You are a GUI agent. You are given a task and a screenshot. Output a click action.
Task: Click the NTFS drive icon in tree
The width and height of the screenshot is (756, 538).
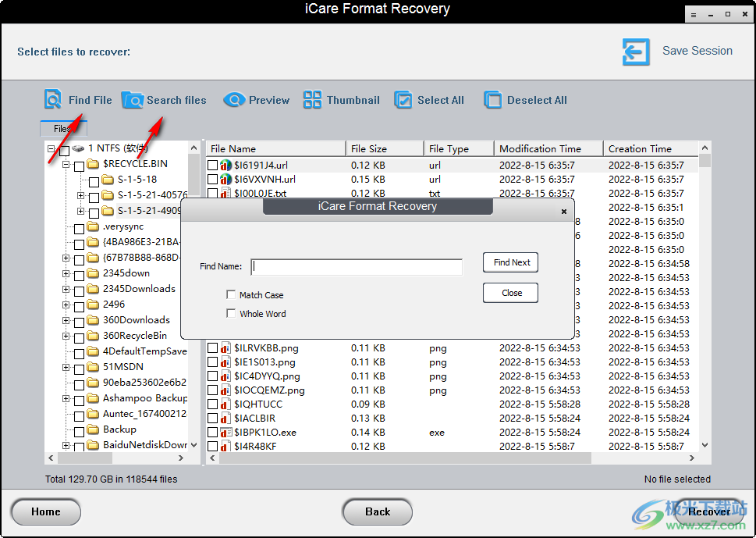(x=78, y=148)
